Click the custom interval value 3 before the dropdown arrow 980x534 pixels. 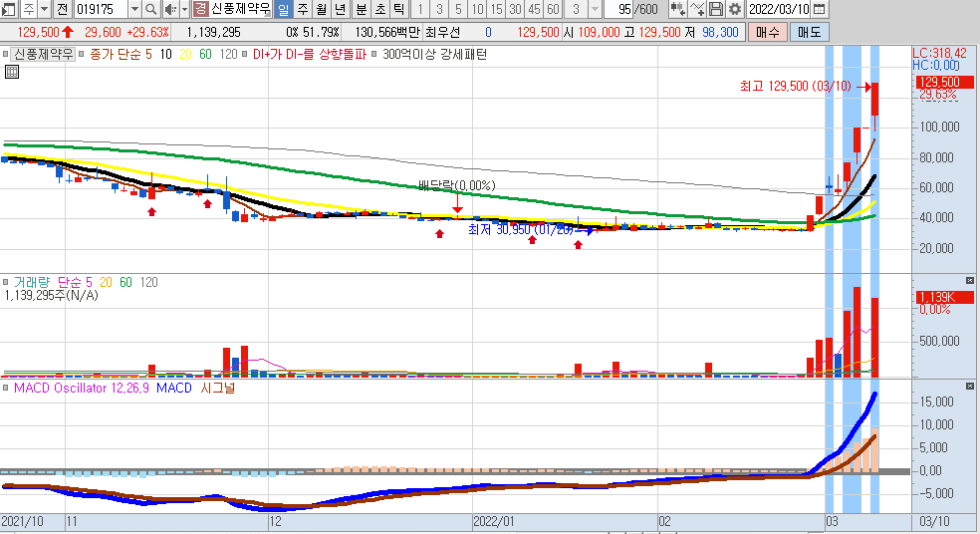577,9
